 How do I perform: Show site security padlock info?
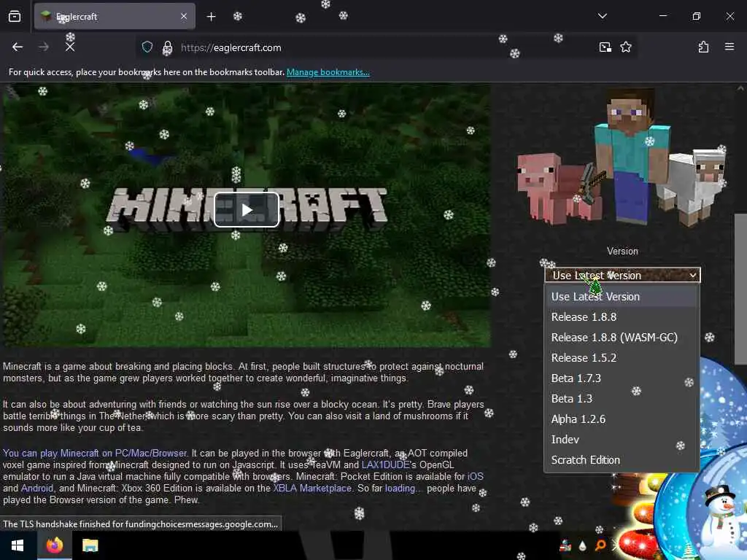click(167, 47)
